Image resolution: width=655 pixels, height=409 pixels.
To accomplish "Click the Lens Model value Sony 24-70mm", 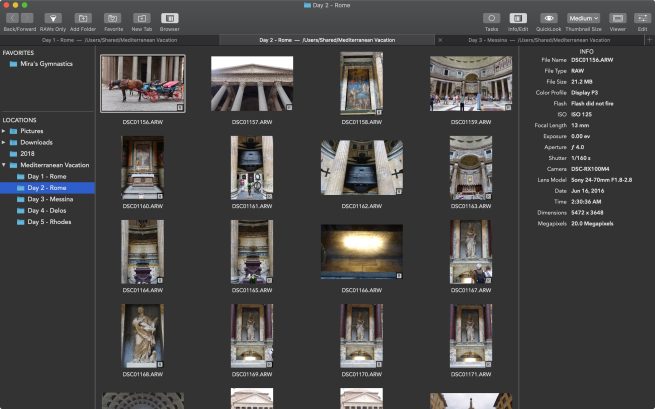I will [x=602, y=180].
